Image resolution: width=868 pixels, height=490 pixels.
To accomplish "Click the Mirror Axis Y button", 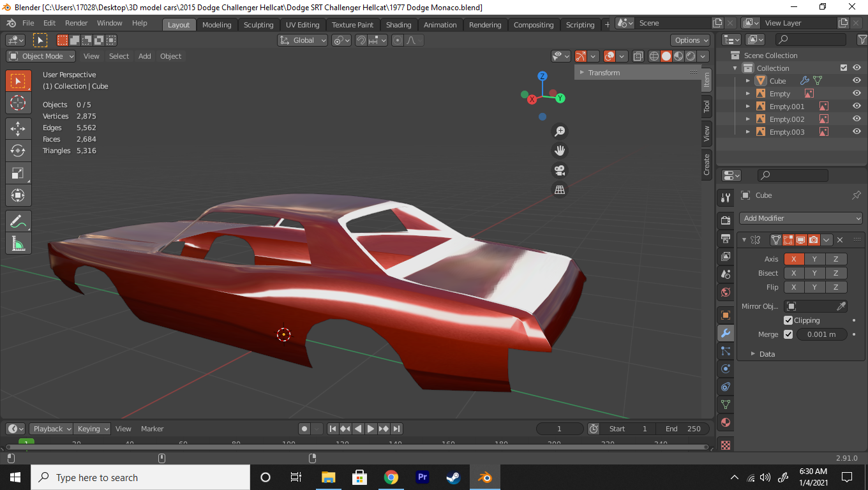I will point(814,259).
